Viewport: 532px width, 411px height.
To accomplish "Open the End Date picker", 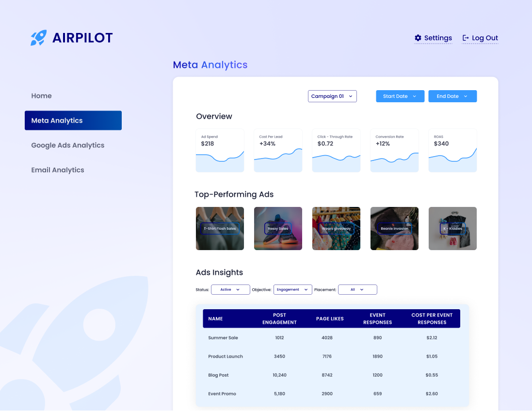I will [x=452, y=96].
